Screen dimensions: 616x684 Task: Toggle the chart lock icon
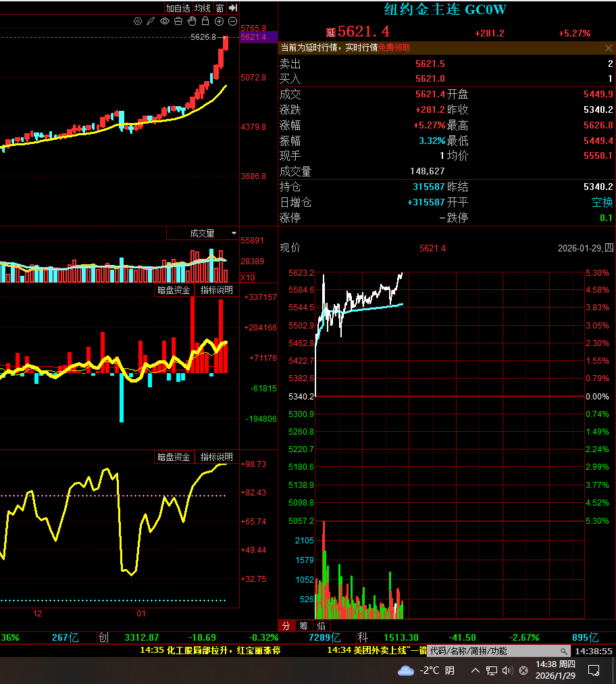coord(205,20)
